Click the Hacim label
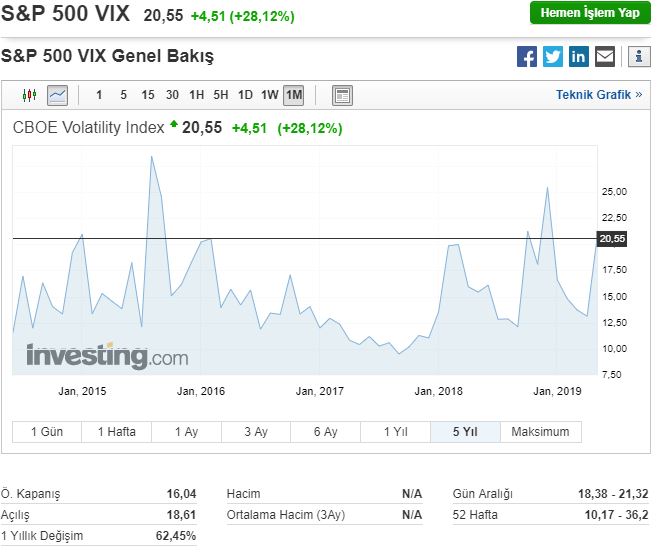664x560 pixels. click(x=243, y=494)
